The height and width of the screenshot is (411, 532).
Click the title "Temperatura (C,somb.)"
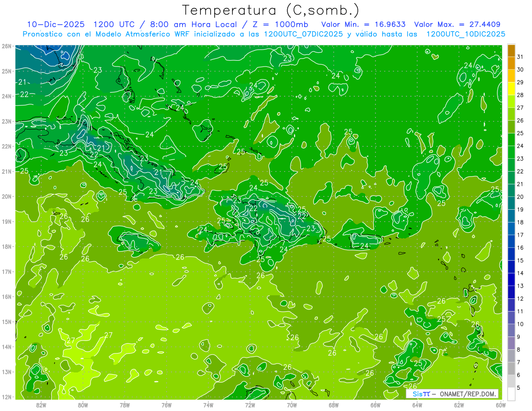click(x=271, y=10)
